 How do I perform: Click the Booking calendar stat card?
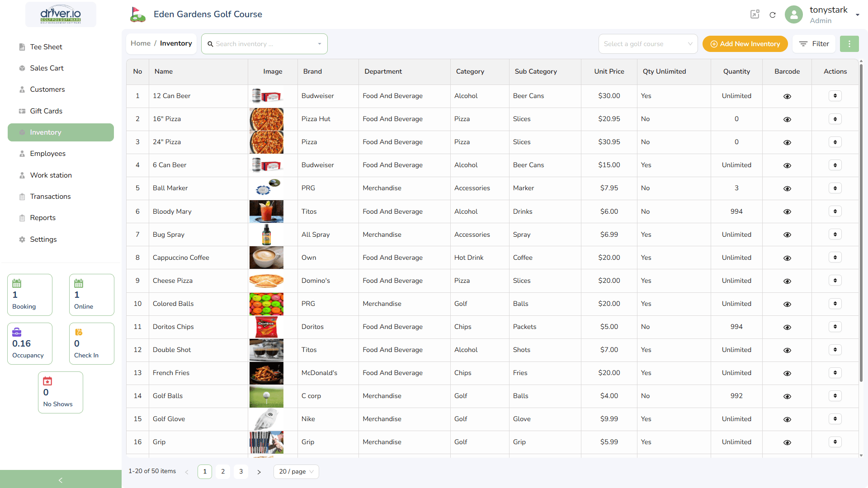click(x=30, y=295)
